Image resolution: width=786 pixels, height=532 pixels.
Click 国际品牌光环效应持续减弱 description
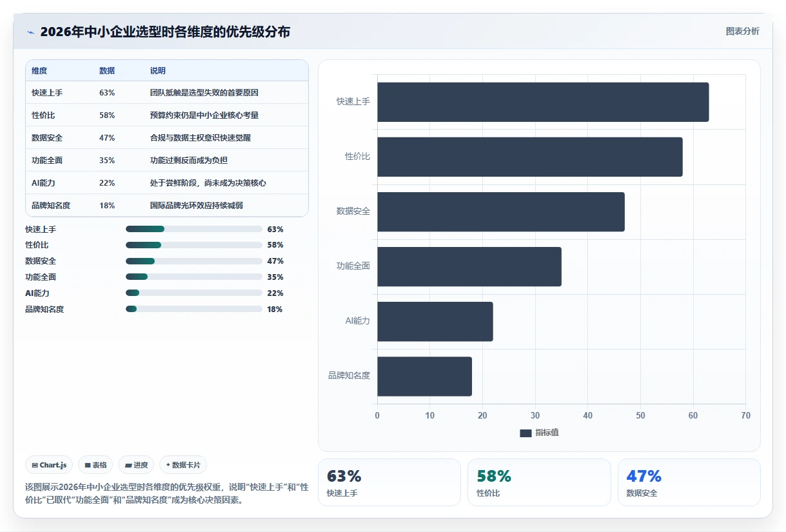click(197, 206)
